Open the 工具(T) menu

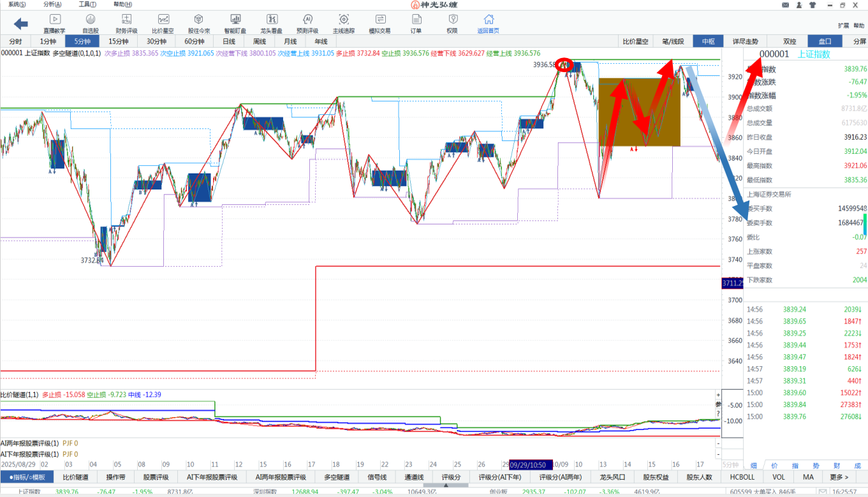pyautogui.click(x=87, y=4)
